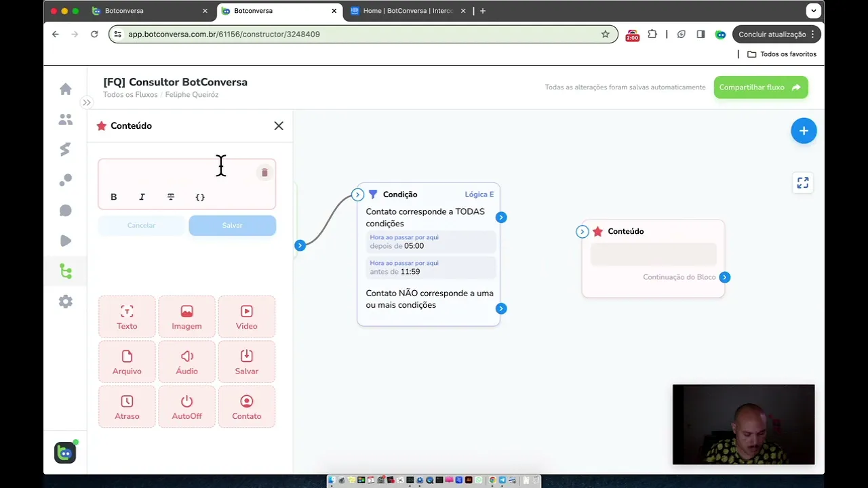Toggle italic formatting
Screen dimensions: 868x488
tap(142, 197)
